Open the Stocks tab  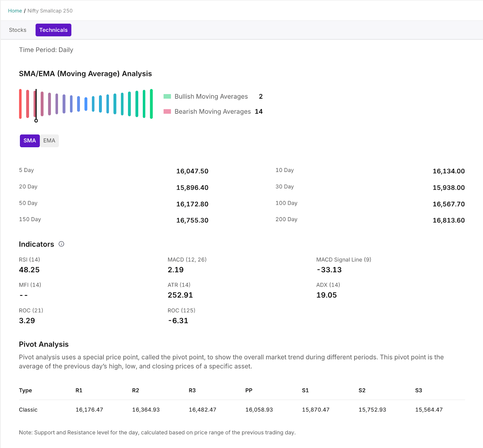point(18,30)
